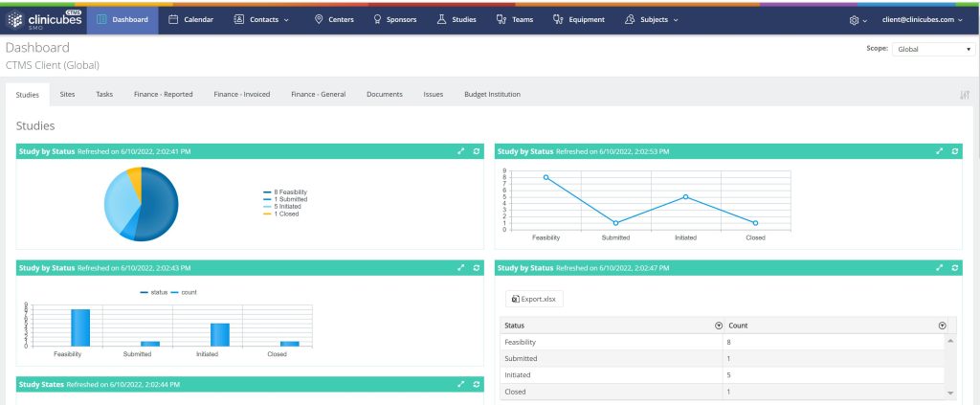This screenshot has height=405, width=980.
Task: Refresh the pie chart Study by Status widget
Action: 477,151
